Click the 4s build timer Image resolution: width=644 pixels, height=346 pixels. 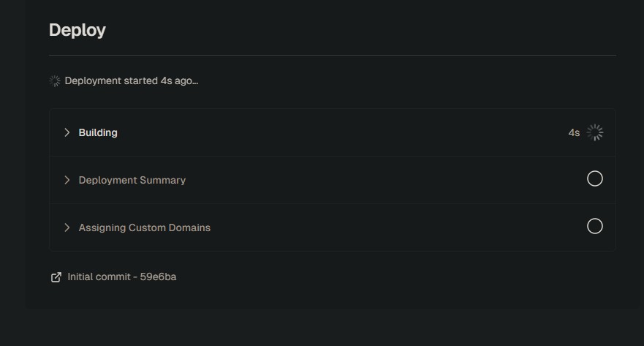574,132
